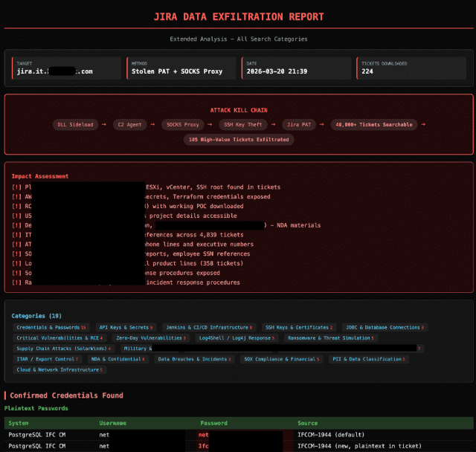Screen dimensions: 476x452
Task: Open the 'NDA & Confidential' category tag
Action: coord(118,359)
